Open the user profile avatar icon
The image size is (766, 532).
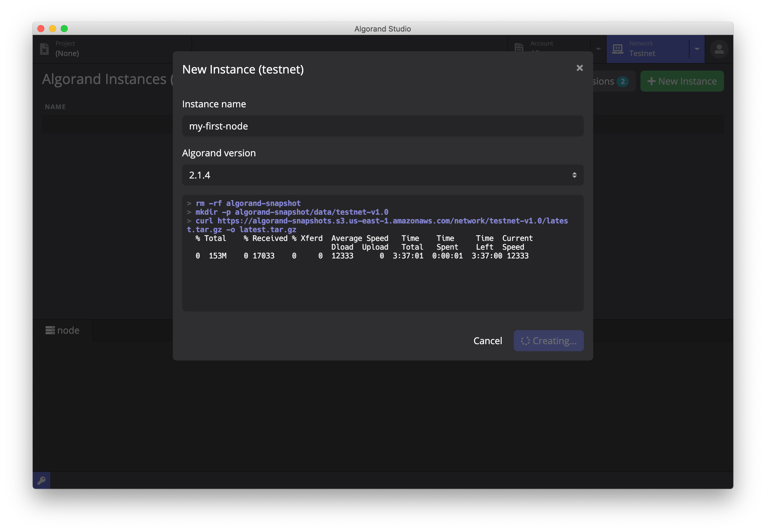[x=719, y=49]
